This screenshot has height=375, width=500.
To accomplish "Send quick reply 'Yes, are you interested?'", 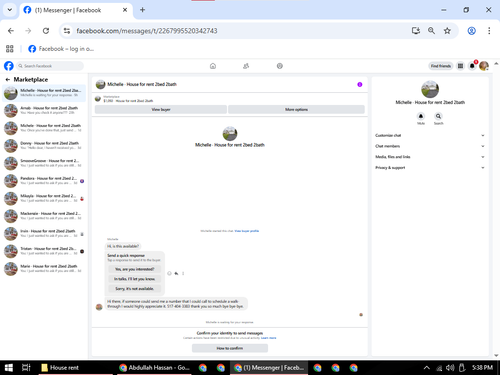I will (x=135, y=269).
